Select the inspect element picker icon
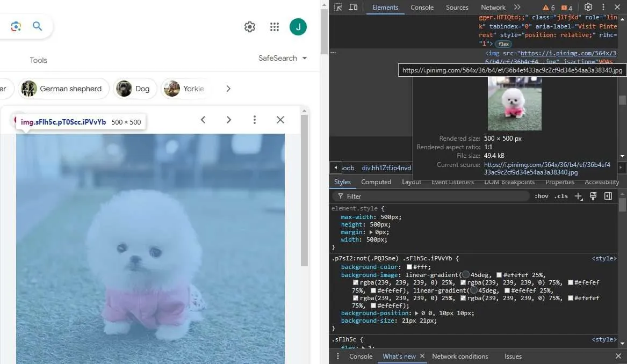Screen dimensions: 627x364 338,7
